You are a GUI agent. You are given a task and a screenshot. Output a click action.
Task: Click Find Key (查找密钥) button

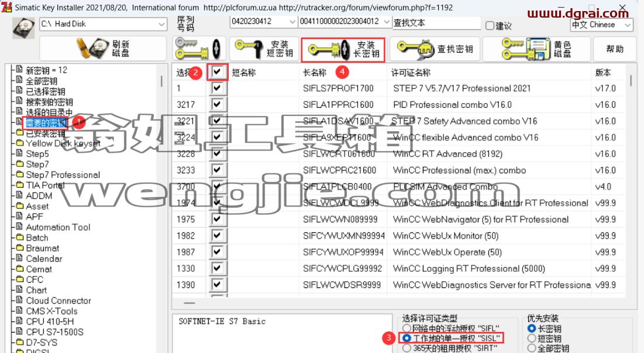tap(435, 49)
